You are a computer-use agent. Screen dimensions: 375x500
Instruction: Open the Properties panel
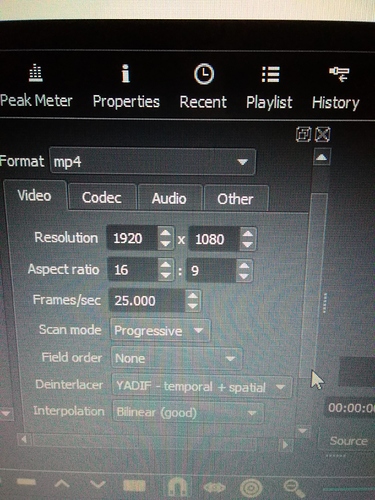[x=126, y=87]
